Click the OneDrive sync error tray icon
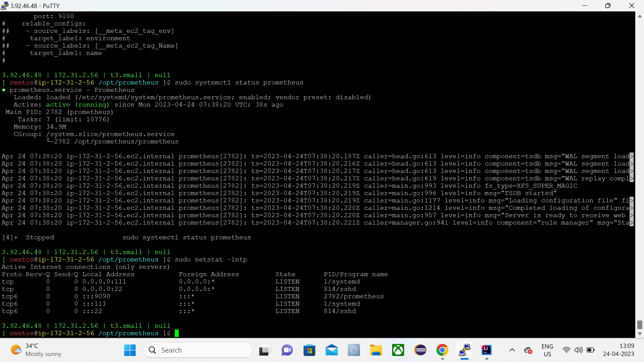This screenshot has width=644, height=362. [x=528, y=351]
